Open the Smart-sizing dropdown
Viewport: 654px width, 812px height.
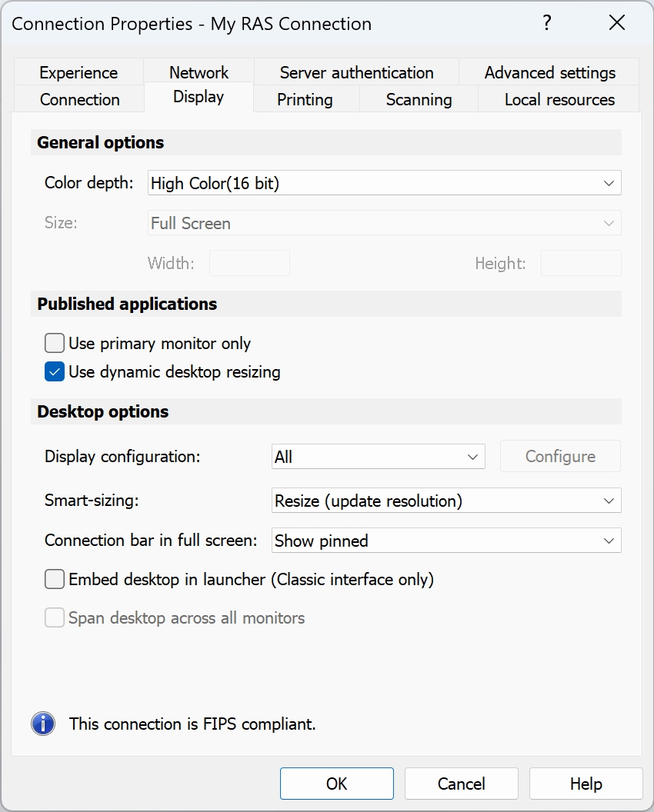coord(446,501)
